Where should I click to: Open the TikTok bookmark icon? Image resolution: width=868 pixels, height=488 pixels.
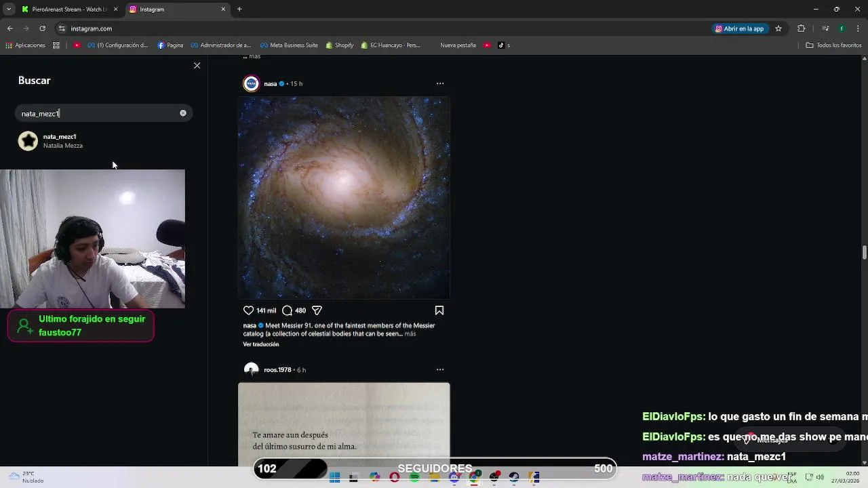tap(501, 45)
